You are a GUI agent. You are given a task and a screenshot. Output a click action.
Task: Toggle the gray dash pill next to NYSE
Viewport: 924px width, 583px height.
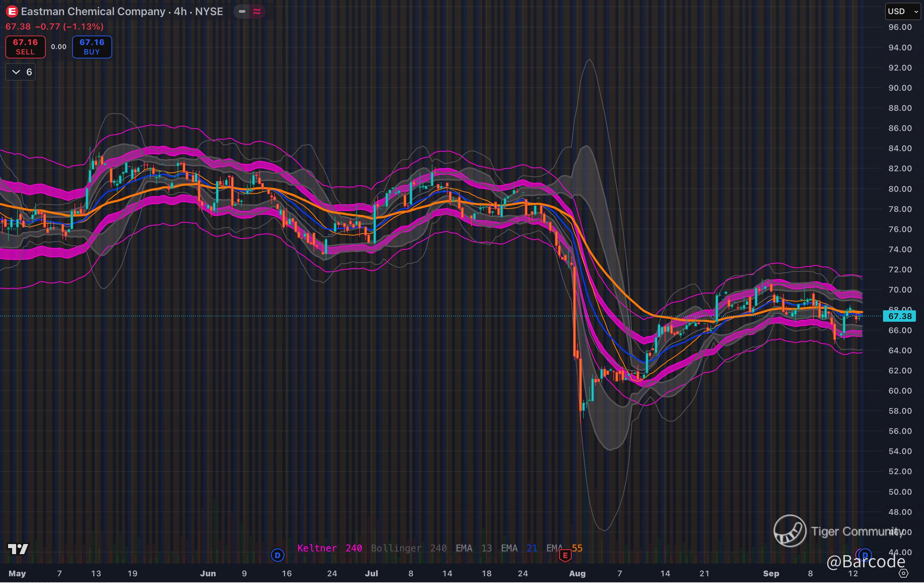click(242, 11)
